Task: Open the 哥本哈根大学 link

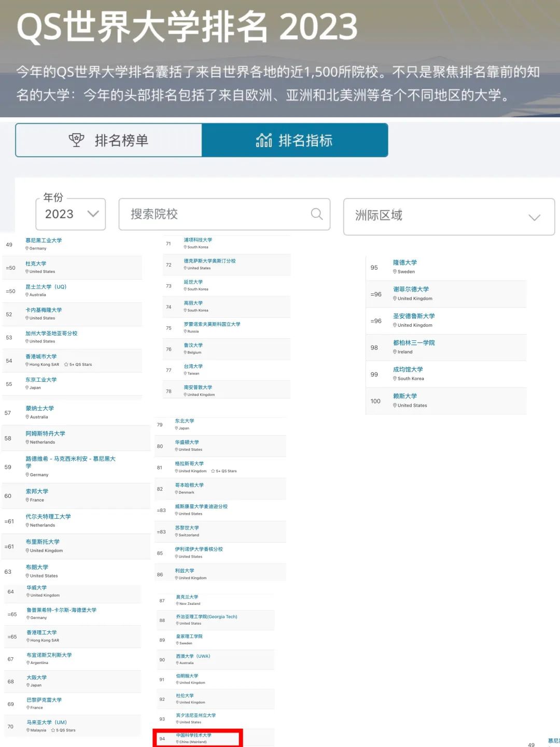Action: [189, 486]
